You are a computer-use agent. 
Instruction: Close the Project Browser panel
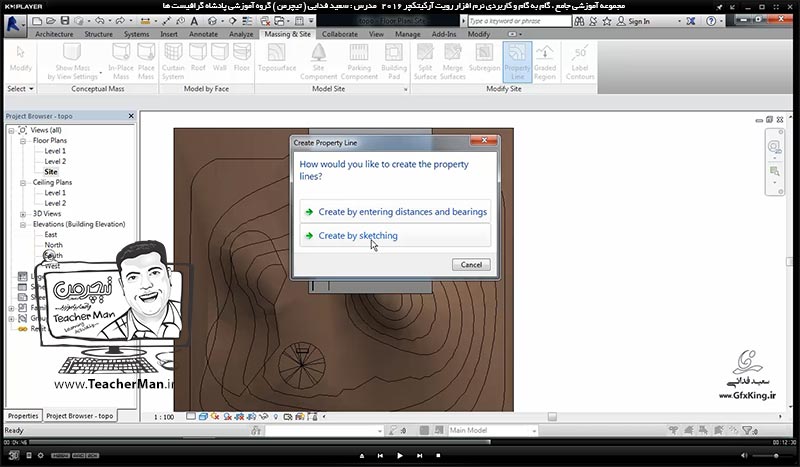[131, 116]
